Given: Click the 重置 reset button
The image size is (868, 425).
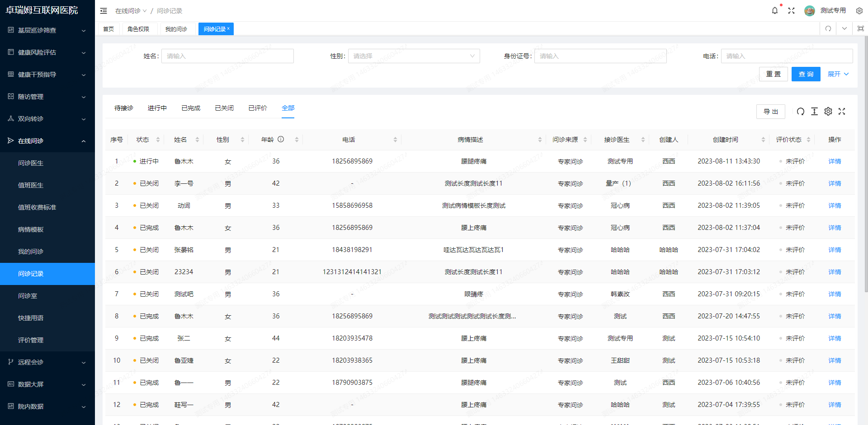Looking at the screenshot, I should pyautogui.click(x=774, y=74).
